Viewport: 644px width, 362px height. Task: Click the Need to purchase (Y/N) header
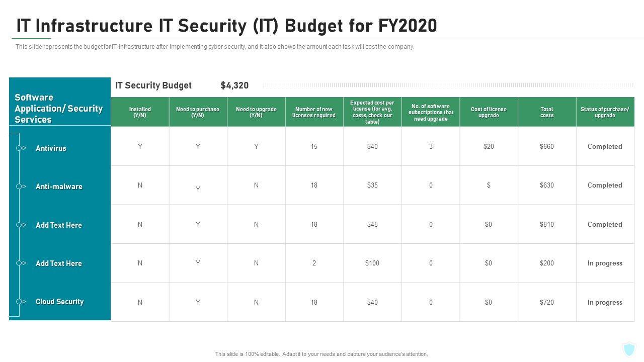[198, 112]
